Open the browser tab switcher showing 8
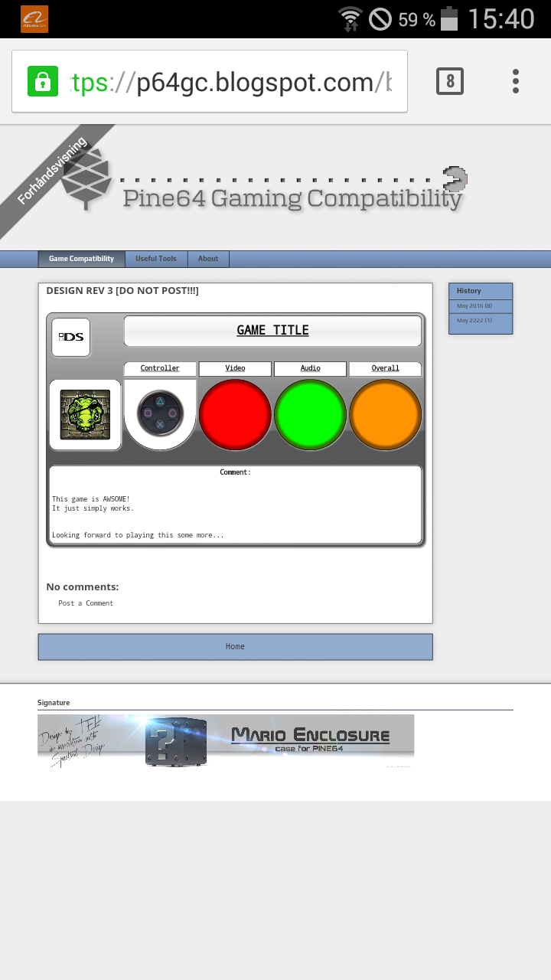 450,81
